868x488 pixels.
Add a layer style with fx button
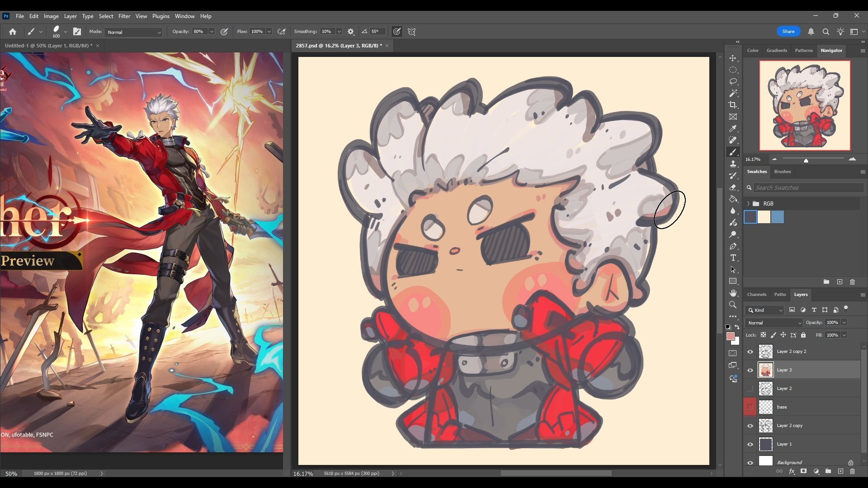pyautogui.click(x=792, y=471)
